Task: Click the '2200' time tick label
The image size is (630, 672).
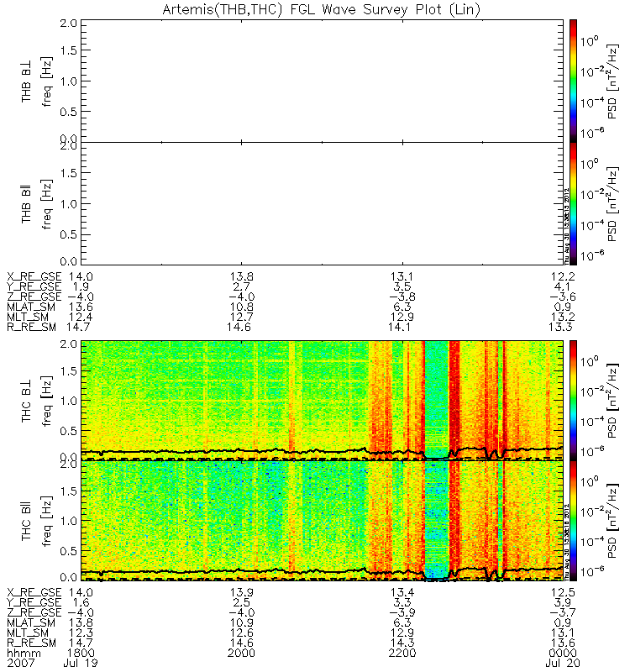Action: pyautogui.click(x=402, y=654)
